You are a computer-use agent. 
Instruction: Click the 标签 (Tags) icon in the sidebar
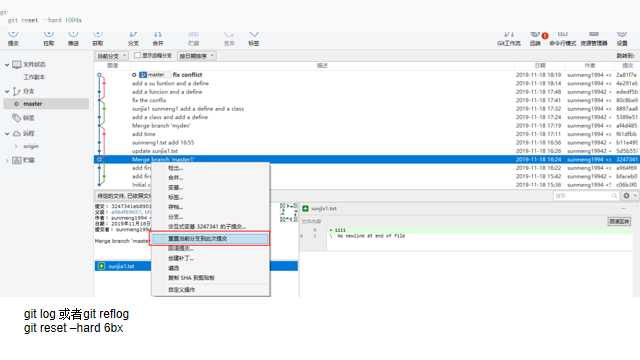[17, 118]
